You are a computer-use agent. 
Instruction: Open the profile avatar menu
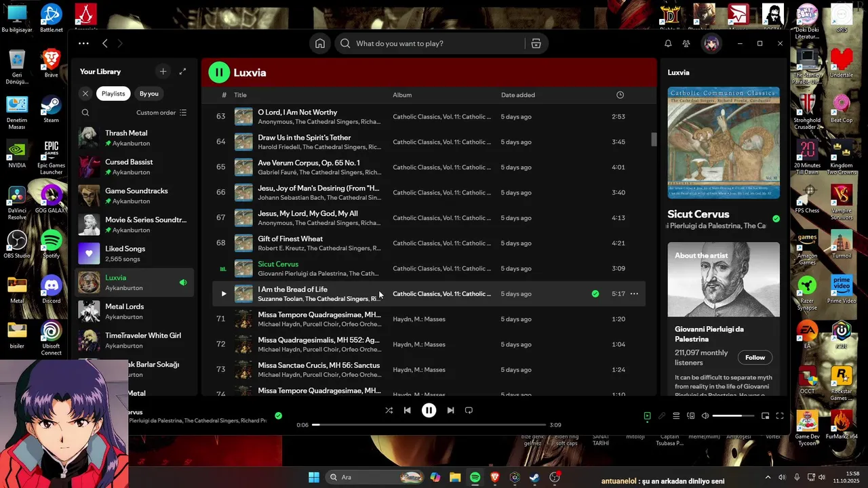point(711,43)
